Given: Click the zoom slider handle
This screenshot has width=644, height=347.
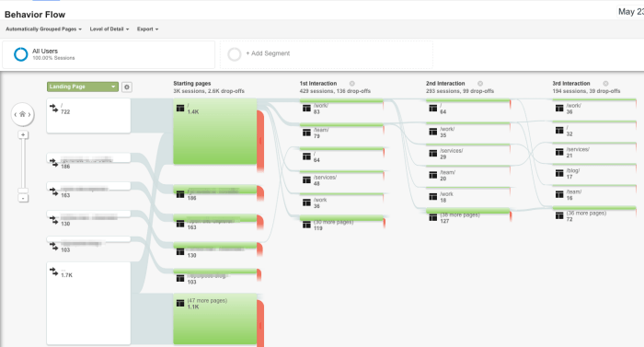Looking at the screenshot, I should pyautogui.click(x=23, y=191).
